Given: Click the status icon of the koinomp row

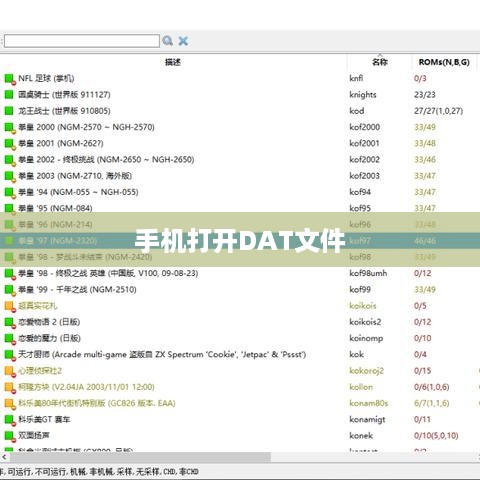Looking at the screenshot, I should click(10, 339).
